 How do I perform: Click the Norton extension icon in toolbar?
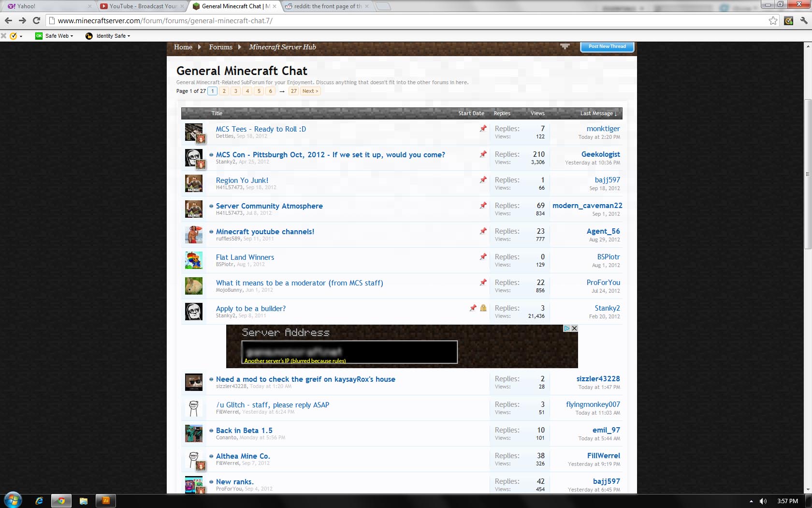789,20
